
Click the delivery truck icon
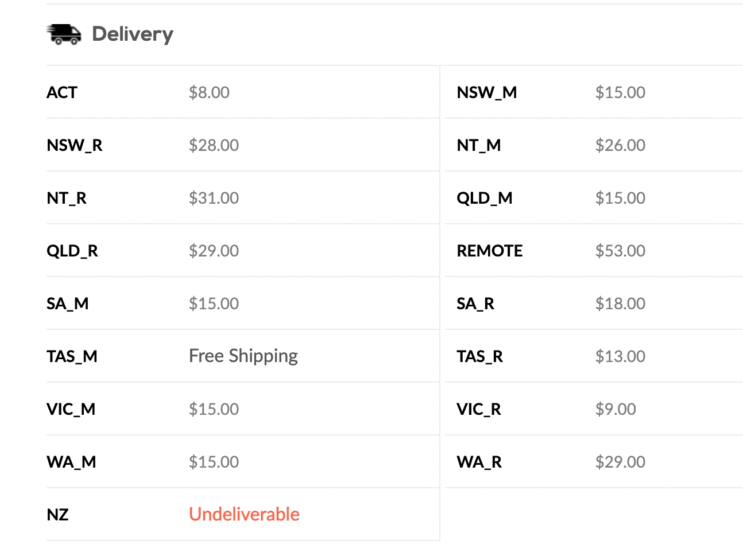click(64, 34)
